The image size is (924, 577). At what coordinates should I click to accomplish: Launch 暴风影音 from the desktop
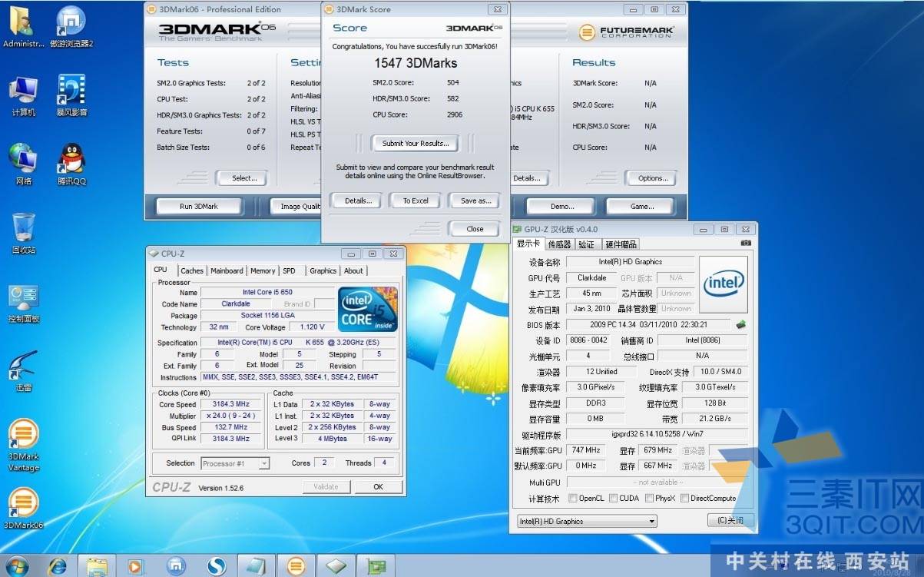[71, 96]
